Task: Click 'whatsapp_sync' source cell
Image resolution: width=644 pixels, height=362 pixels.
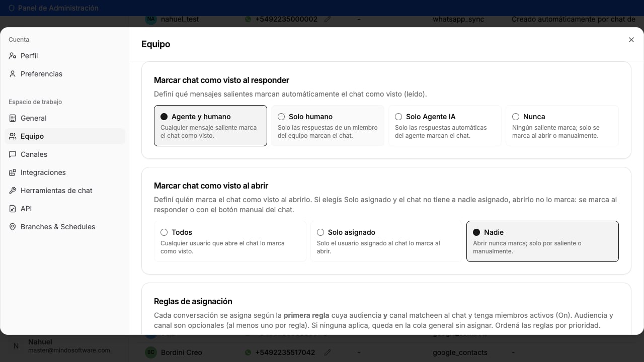Action: pos(458,19)
